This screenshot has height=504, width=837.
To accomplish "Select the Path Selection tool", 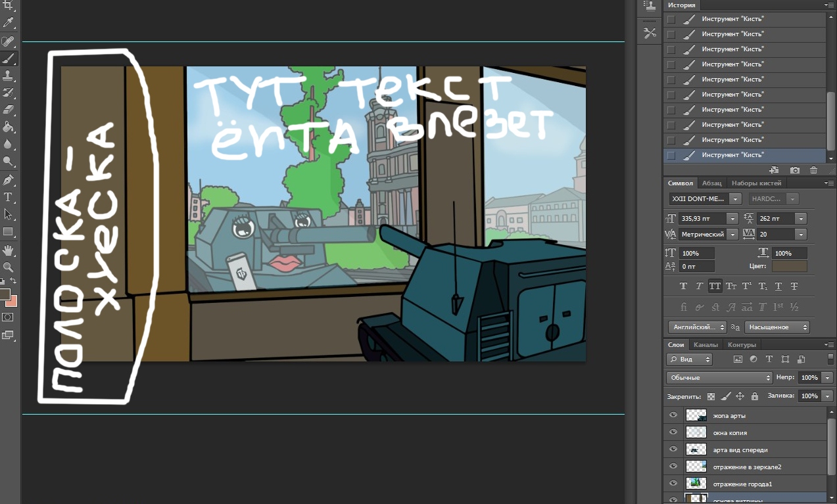I will [x=9, y=214].
